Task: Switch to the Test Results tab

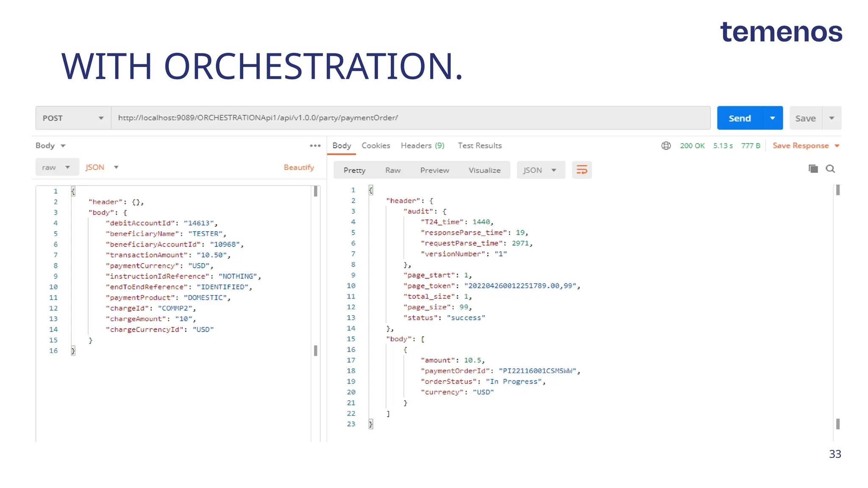Action: click(479, 146)
